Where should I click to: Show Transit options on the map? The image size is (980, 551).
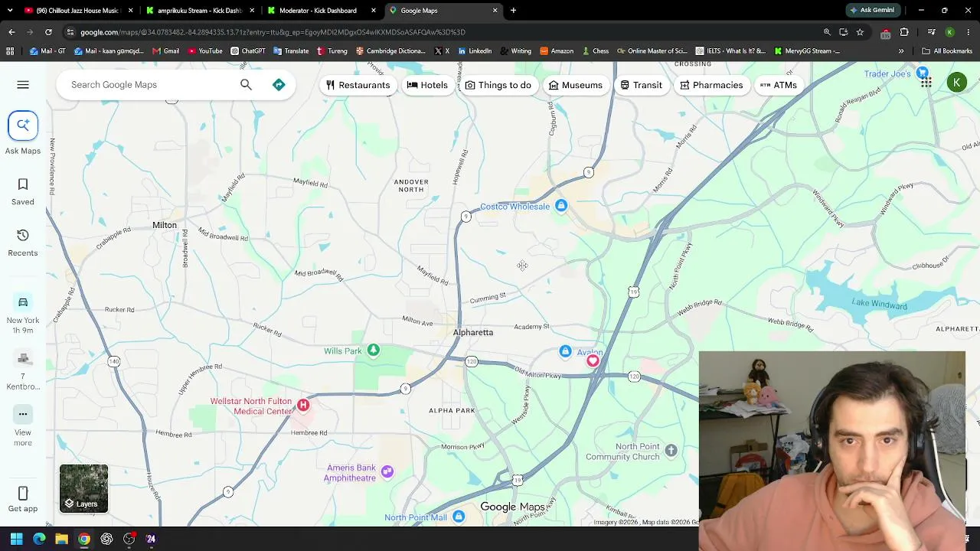click(641, 85)
